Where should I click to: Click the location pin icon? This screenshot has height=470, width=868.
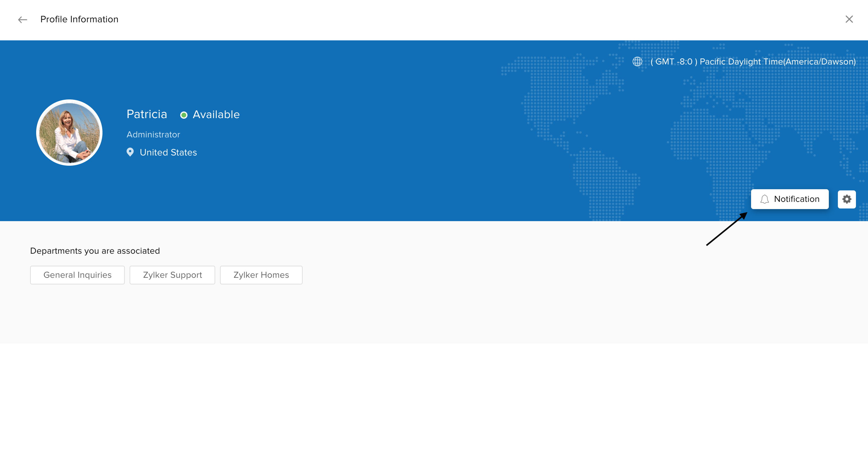[x=130, y=152]
